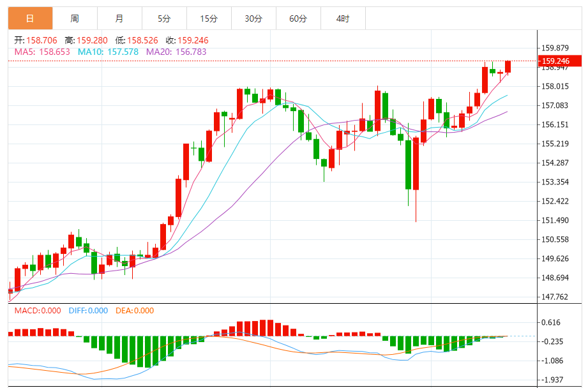The height and width of the screenshot is (388, 588).
Task: Click the -0.235 MACD axis label
Action: pos(552,341)
